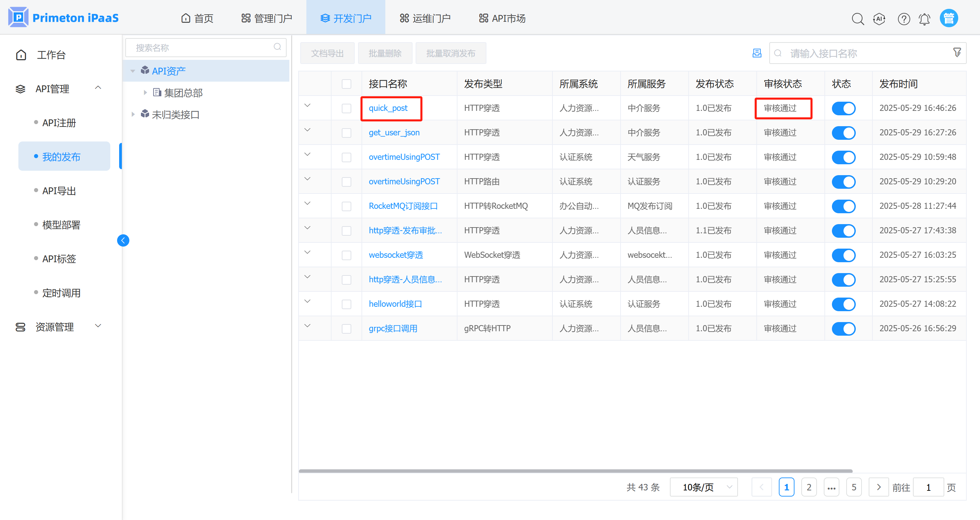
Task: Open the API注册 menu item
Action: pos(59,123)
